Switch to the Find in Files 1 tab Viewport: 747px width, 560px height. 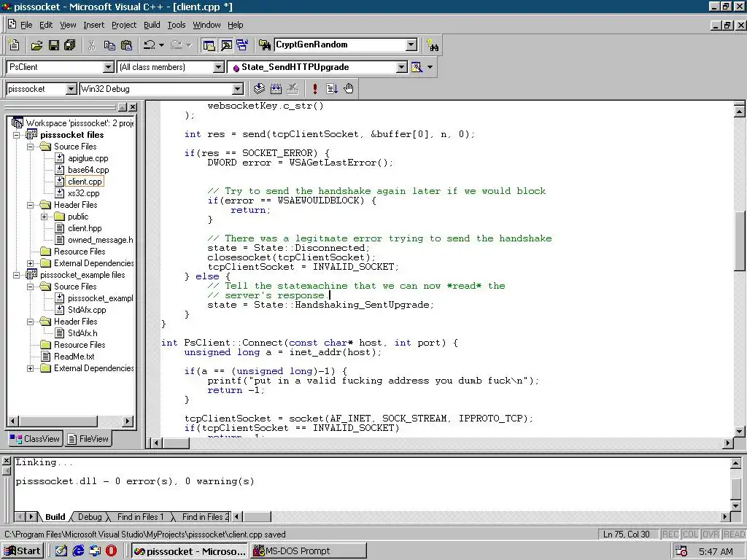point(140,517)
